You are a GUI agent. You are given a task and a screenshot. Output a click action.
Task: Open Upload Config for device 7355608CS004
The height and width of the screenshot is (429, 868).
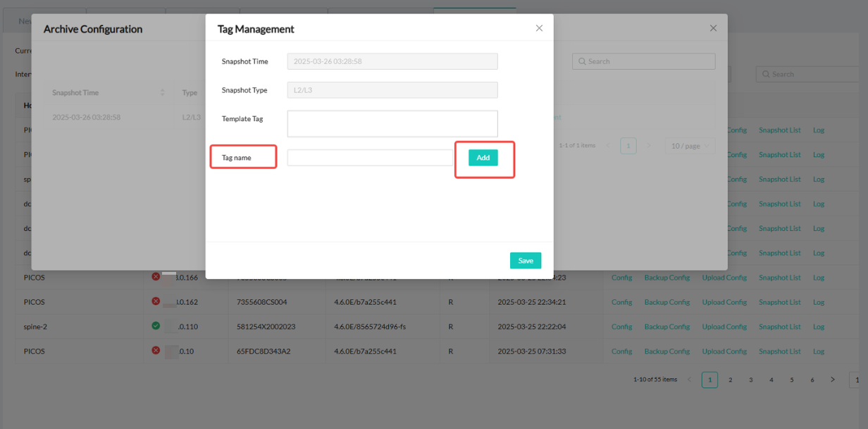(724, 302)
